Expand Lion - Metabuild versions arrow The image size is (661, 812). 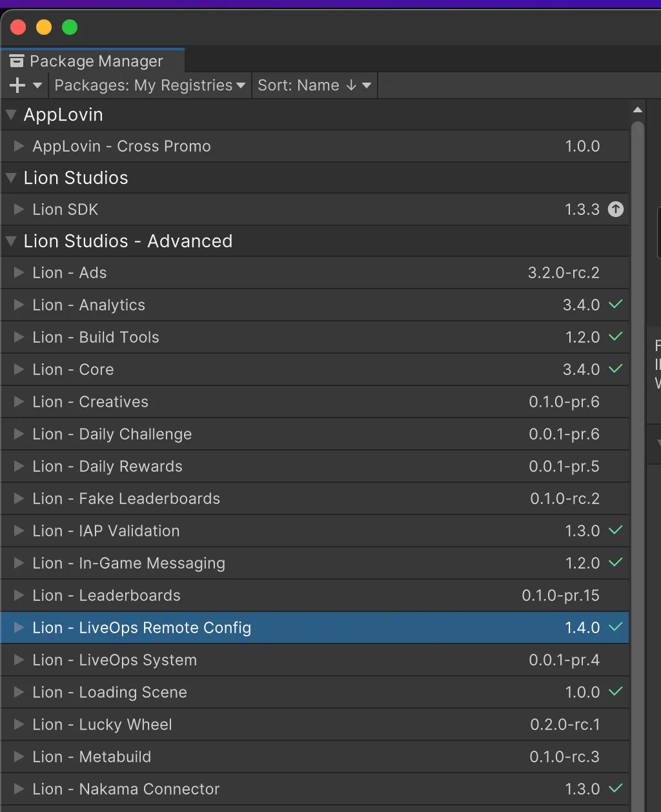point(19,757)
